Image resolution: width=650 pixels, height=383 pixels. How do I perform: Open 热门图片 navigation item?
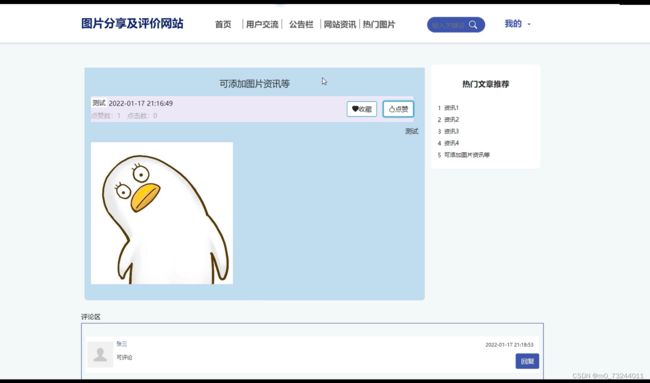pos(379,24)
